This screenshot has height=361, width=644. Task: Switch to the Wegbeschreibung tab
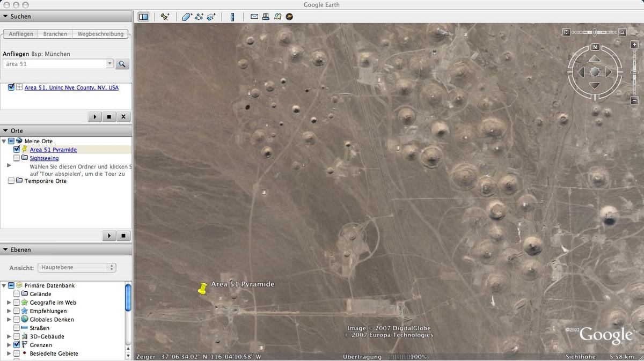100,34
